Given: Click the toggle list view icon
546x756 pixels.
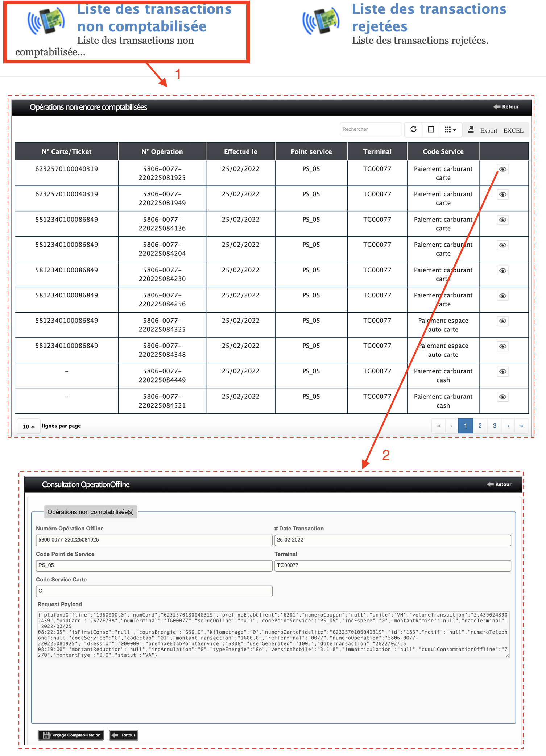Looking at the screenshot, I should [431, 130].
